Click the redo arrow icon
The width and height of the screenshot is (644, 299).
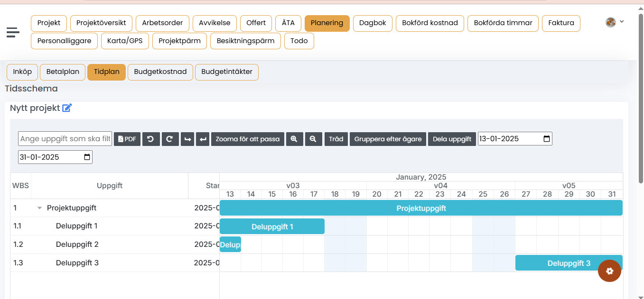click(170, 139)
